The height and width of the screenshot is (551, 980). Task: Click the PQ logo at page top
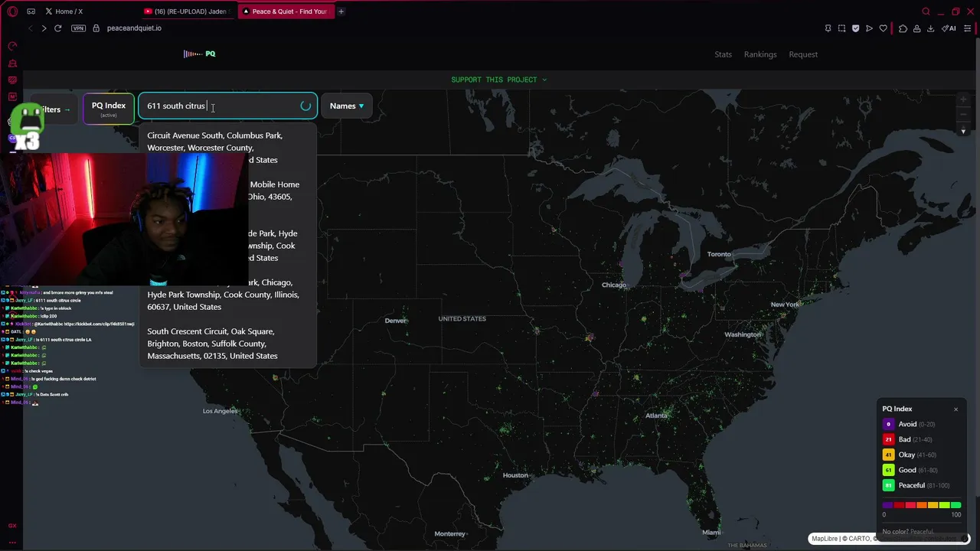tap(200, 54)
